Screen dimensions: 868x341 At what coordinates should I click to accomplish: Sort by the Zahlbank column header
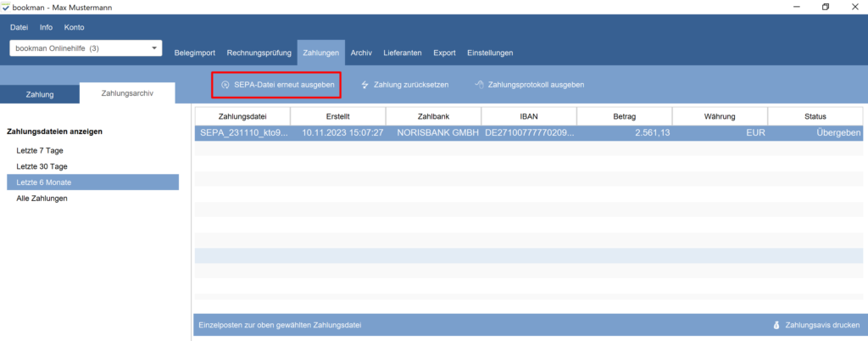(433, 117)
